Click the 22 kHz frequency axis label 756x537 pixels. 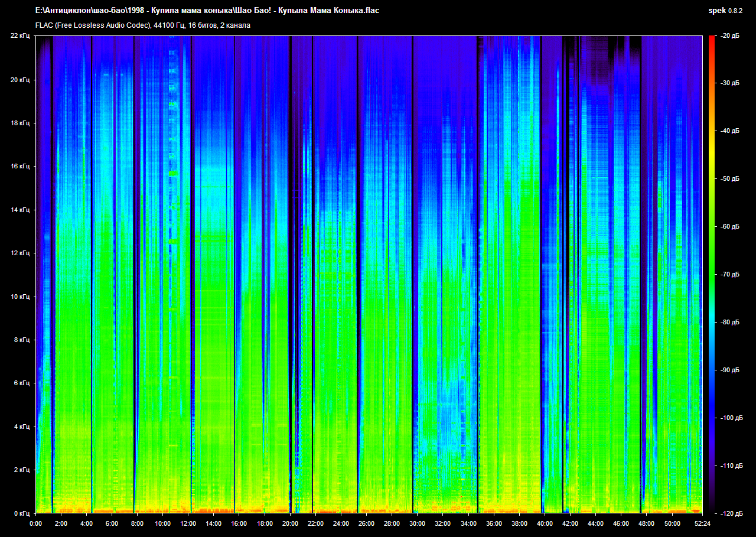click(20, 36)
